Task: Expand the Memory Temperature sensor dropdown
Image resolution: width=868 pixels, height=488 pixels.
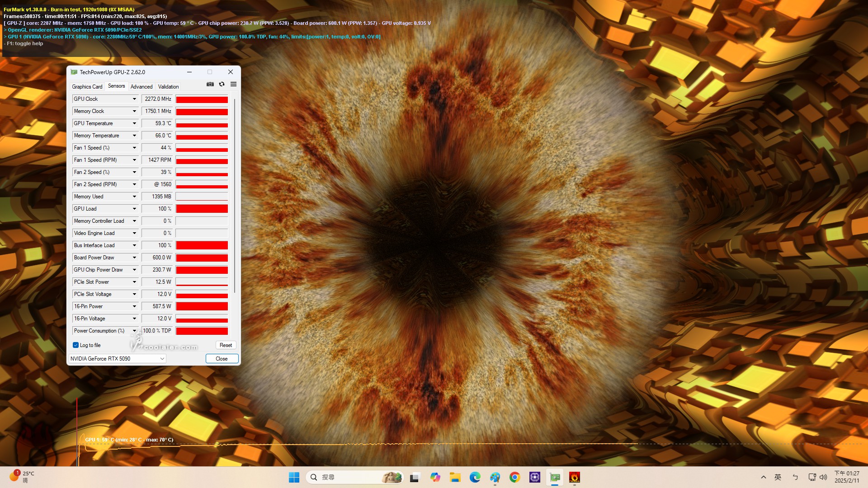Action: (134, 136)
